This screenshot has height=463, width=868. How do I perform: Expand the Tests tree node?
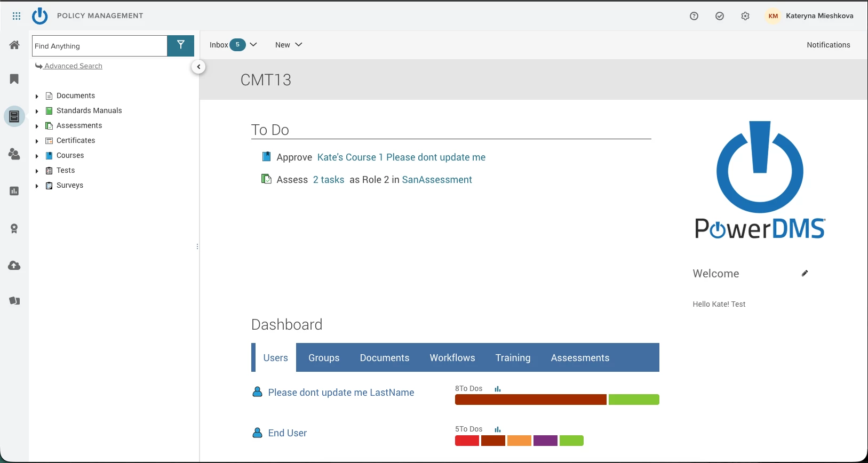tap(37, 171)
